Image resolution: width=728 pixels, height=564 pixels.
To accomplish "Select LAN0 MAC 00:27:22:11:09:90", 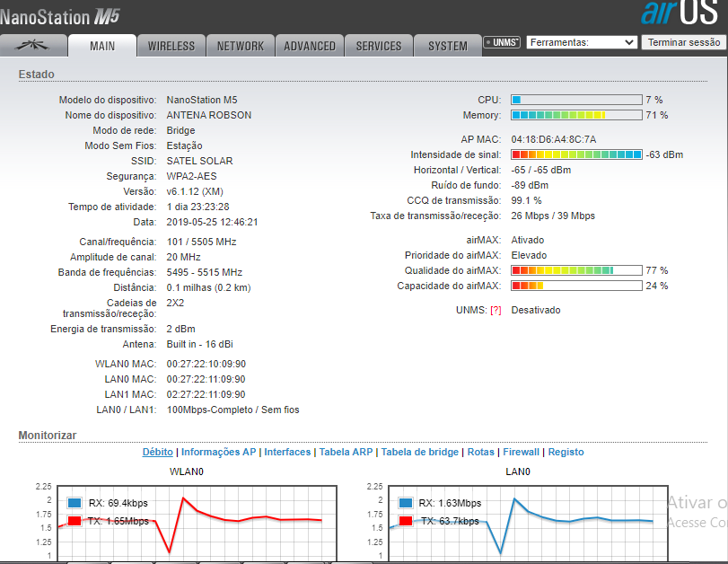I will (206, 380).
